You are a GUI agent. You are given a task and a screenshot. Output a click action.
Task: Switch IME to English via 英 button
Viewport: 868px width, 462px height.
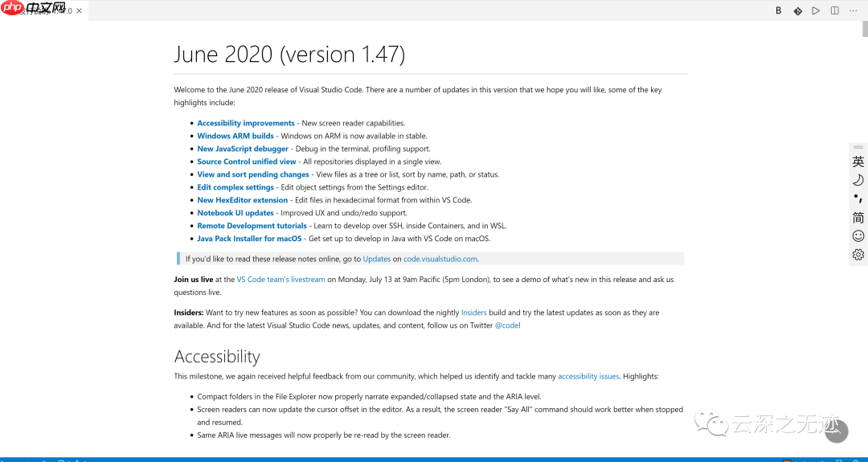pyautogui.click(x=858, y=161)
